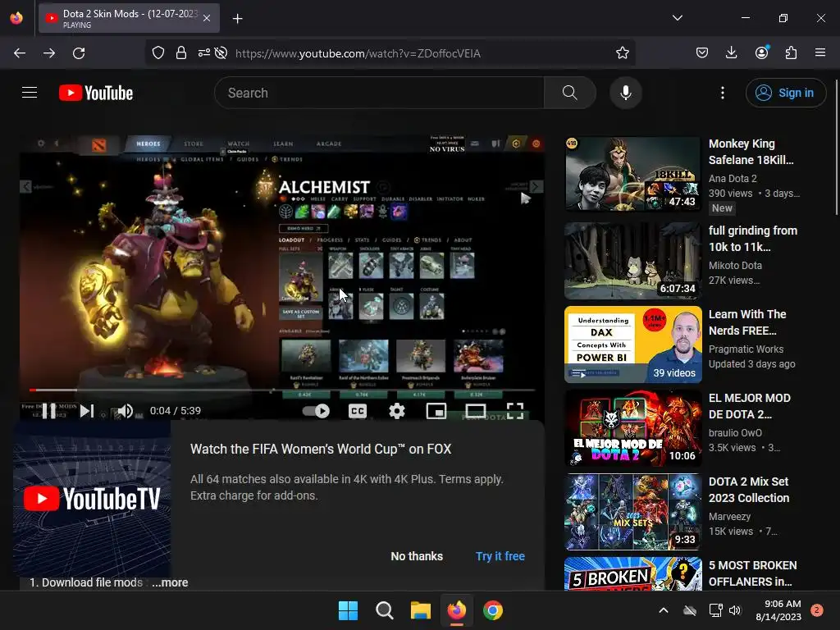Open full grinding from 10k video title

[753, 239]
